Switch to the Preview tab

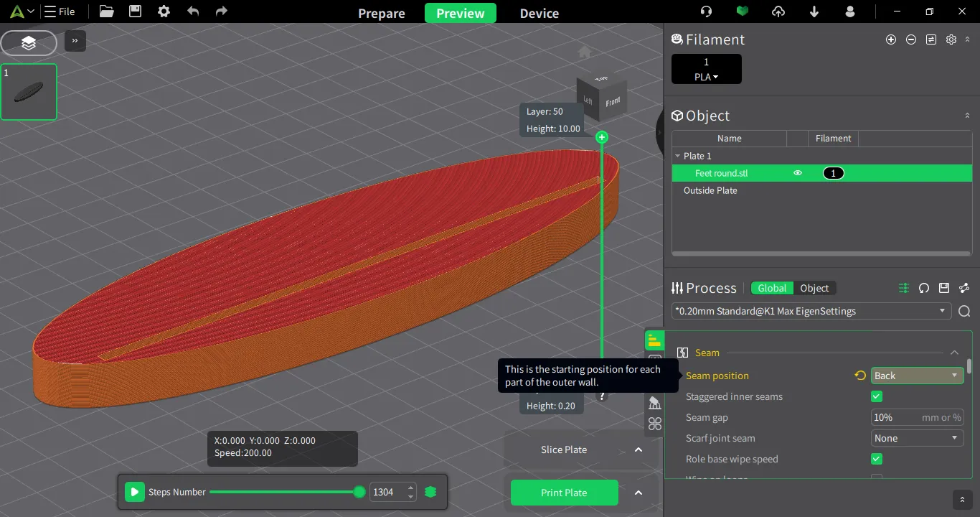tap(461, 13)
